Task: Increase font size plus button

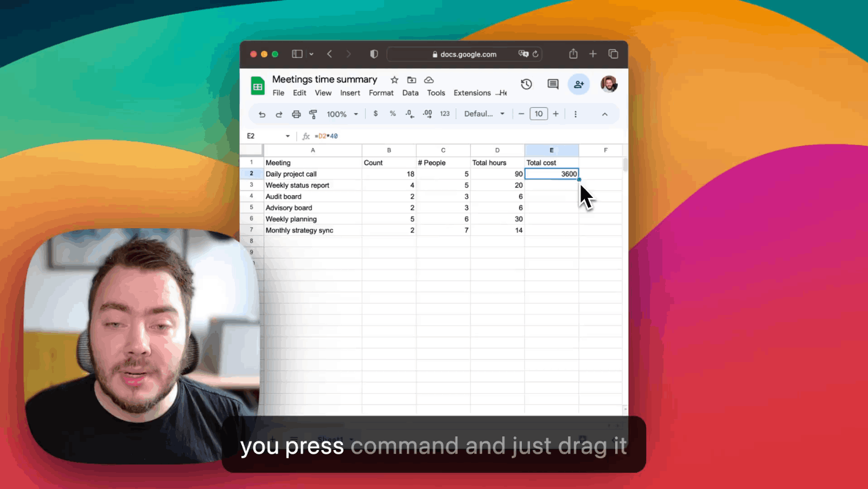Action: 556,114
